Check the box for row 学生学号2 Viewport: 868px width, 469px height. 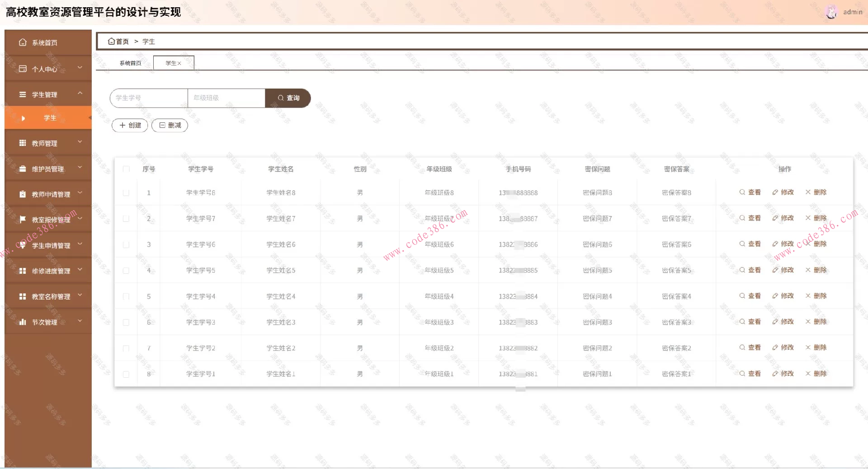point(126,348)
